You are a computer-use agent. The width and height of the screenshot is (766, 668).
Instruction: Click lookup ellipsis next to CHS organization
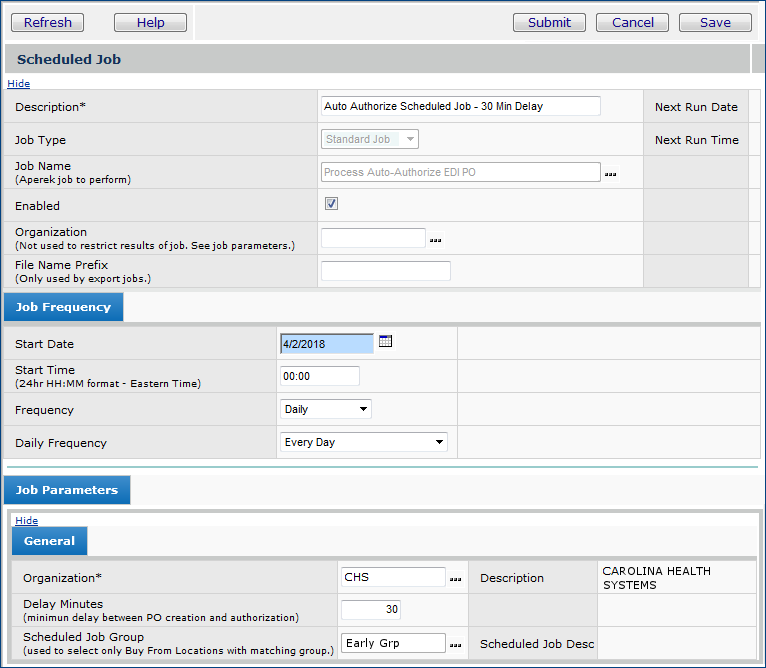455,579
